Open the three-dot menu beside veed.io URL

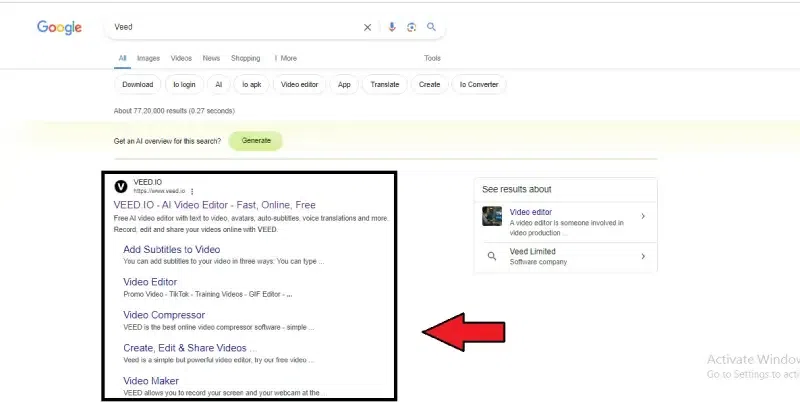point(192,191)
